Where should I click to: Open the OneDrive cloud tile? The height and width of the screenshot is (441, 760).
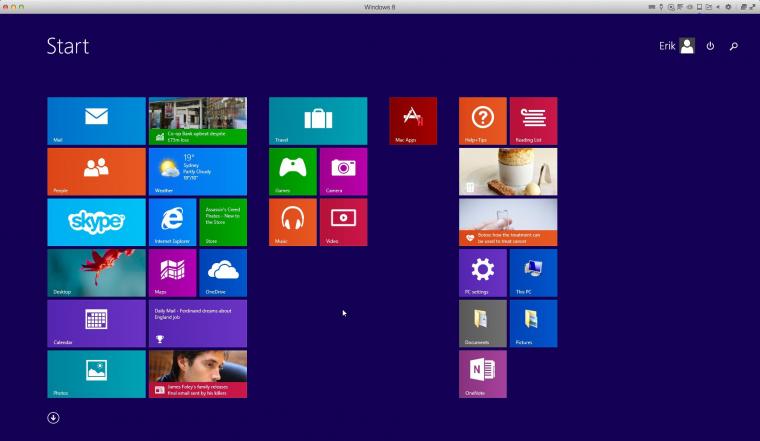point(223,273)
